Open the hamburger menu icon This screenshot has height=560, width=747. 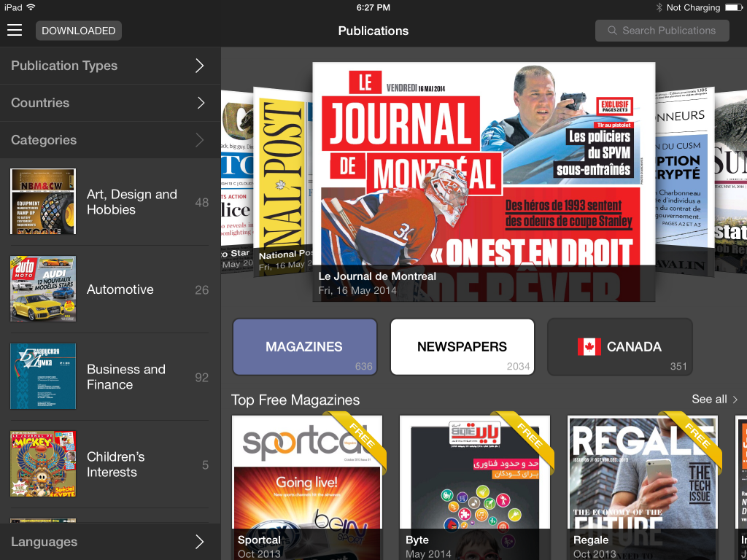(15, 31)
